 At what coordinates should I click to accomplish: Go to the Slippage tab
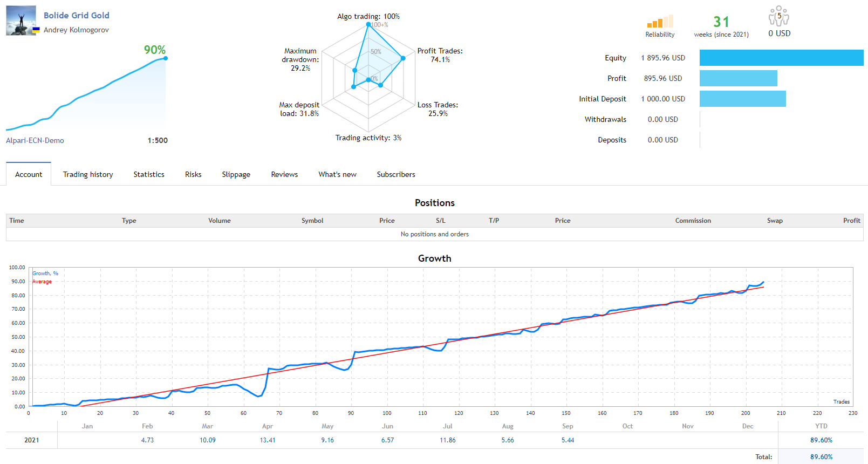click(236, 174)
